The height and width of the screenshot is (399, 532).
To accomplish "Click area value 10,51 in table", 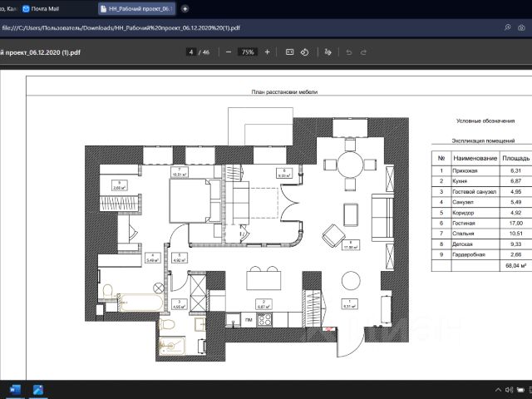I will coord(515,234).
